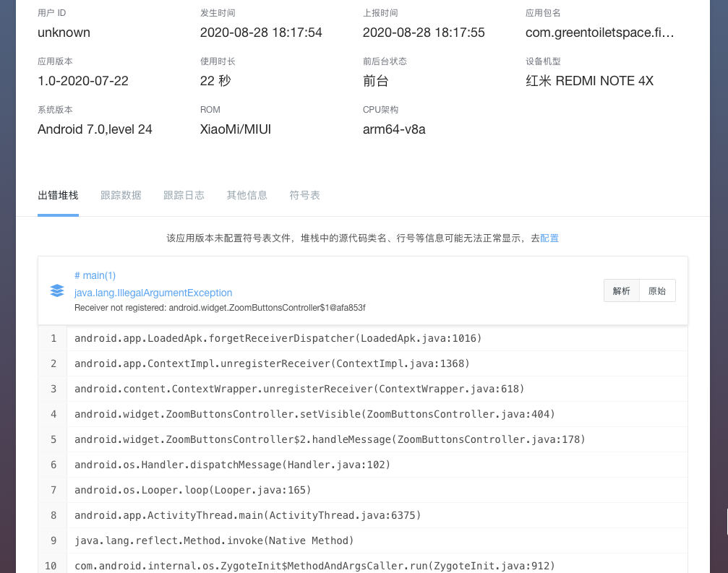728x573 pixels.
Task: Click stack line Method.invoke(Native Method)
Action: (x=214, y=540)
